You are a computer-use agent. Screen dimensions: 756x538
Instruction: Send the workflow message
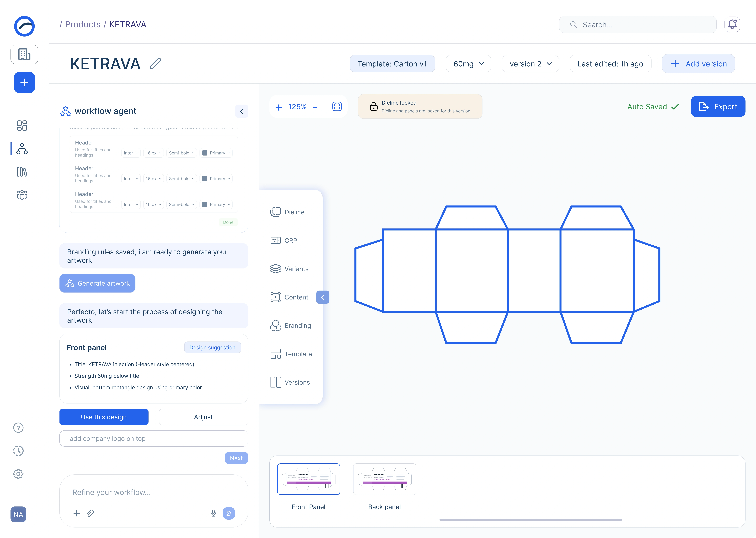tap(229, 513)
